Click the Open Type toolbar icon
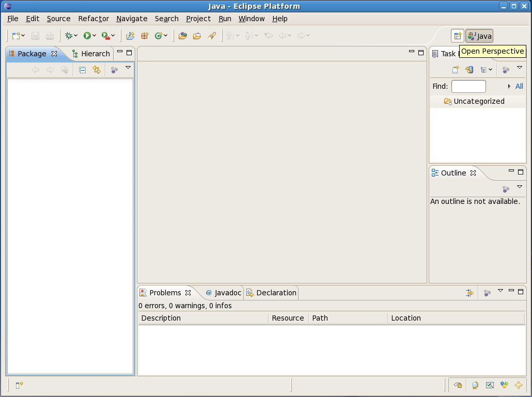Screen dimensions: 532x397 182,36
